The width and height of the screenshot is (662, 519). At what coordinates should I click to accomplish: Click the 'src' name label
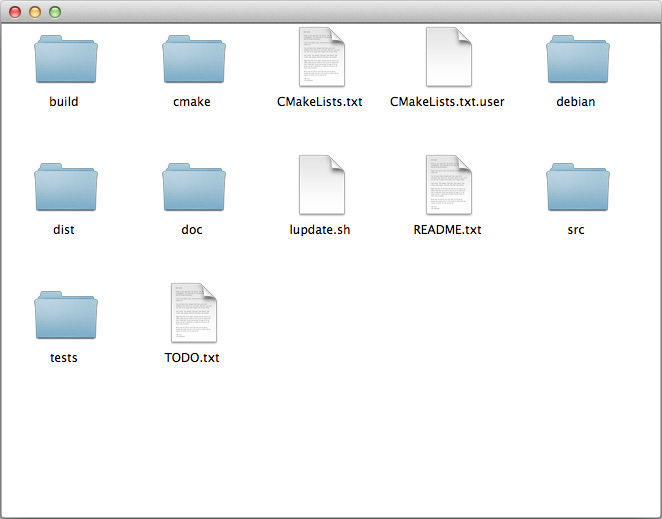pos(576,230)
